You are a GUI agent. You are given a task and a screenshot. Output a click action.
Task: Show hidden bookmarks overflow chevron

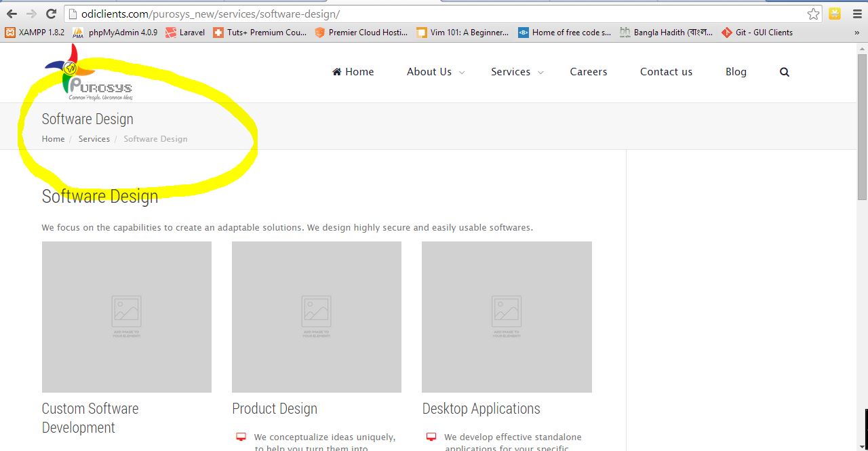click(856, 33)
